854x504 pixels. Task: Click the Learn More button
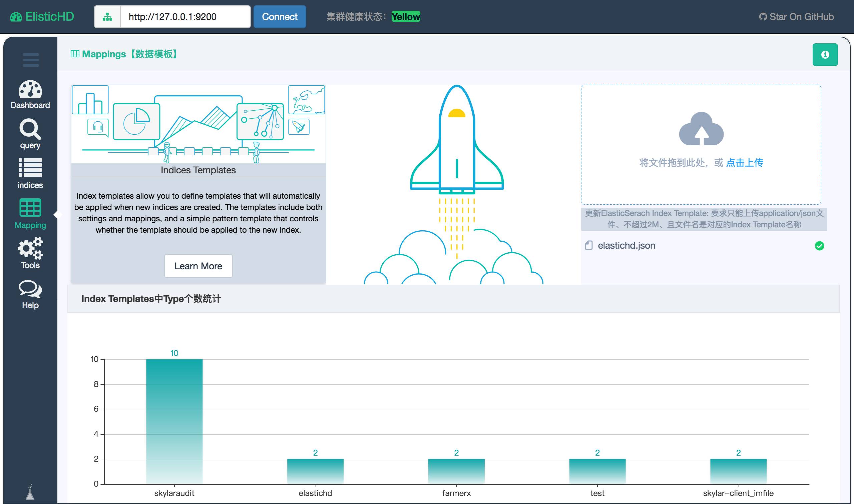pyautogui.click(x=198, y=266)
